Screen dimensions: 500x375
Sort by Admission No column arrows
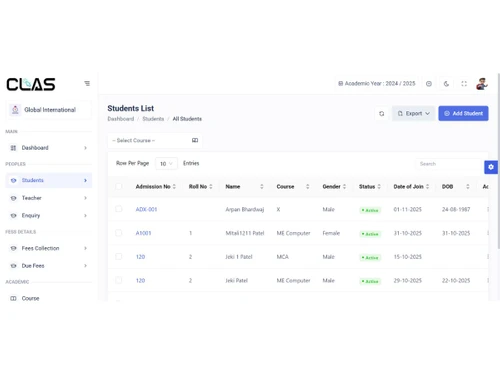tap(174, 187)
